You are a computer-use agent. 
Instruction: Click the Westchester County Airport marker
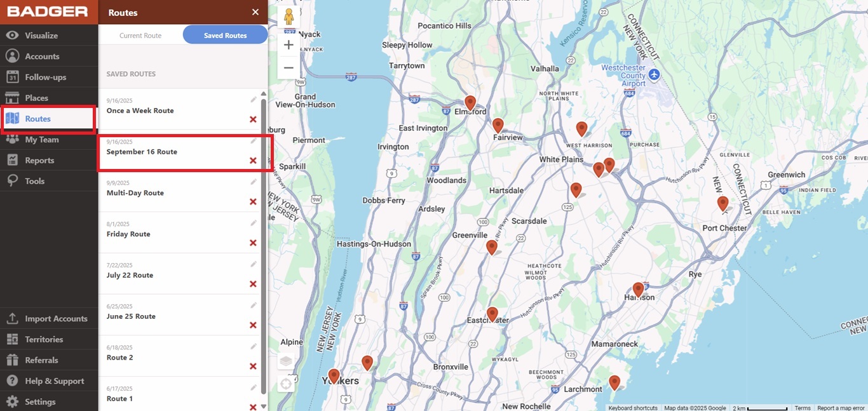654,75
